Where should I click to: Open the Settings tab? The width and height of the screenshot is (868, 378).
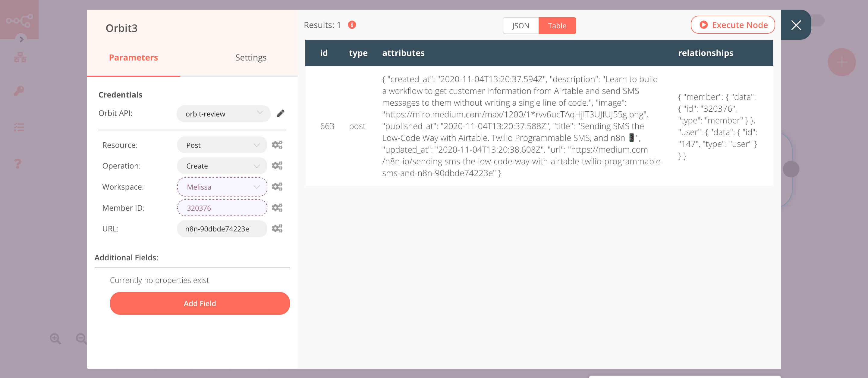tap(251, 57)
